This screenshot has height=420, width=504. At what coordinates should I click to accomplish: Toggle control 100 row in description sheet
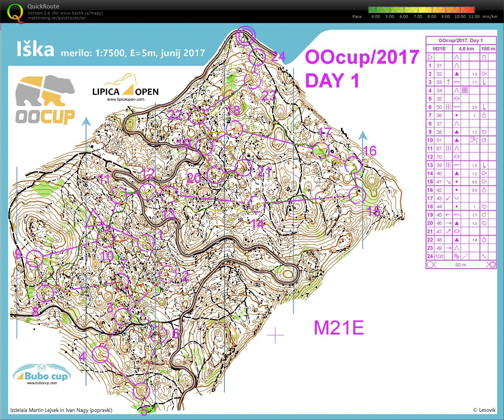pyautogui.click(x=439, y=256)
